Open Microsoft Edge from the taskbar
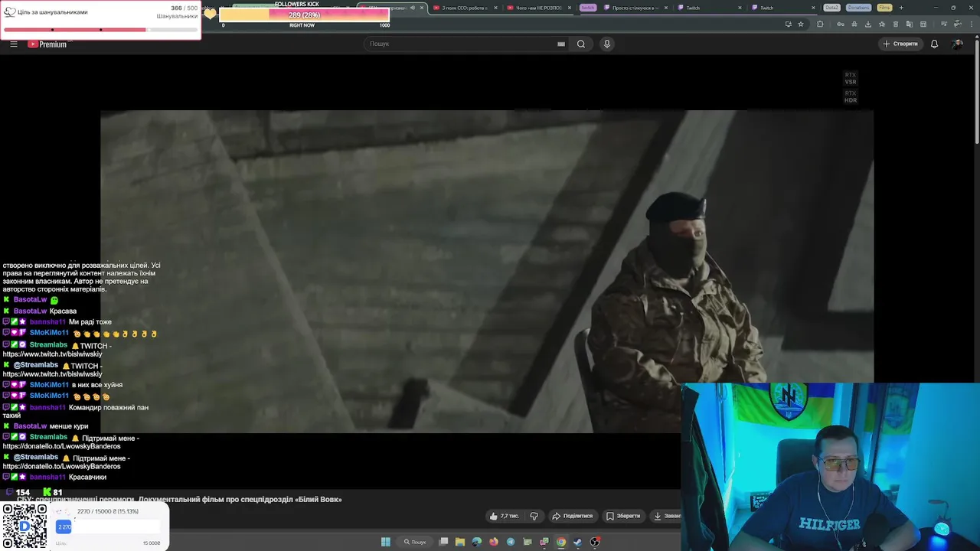This screenshot has width=980, height=551. (477, 542)
